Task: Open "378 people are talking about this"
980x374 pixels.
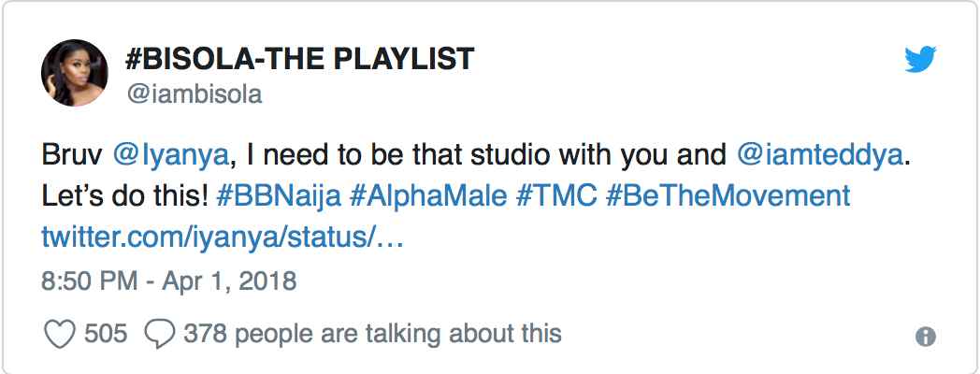Action: tap(372, 334)
